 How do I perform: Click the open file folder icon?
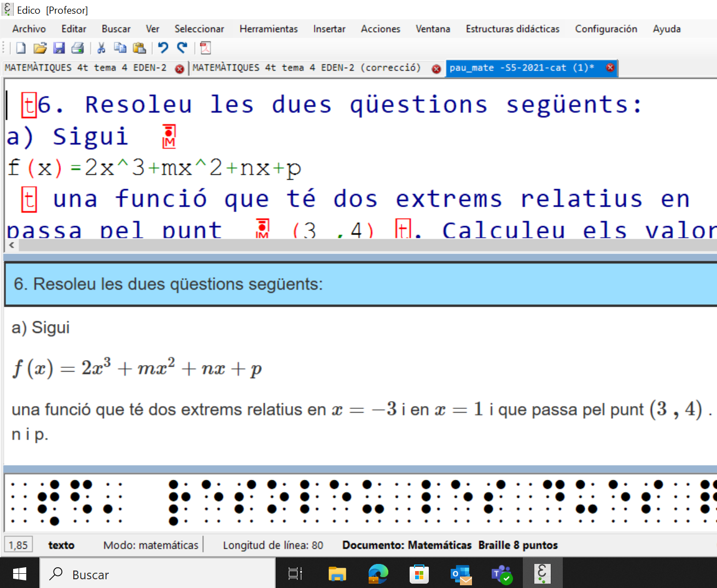tap(40, 48)
